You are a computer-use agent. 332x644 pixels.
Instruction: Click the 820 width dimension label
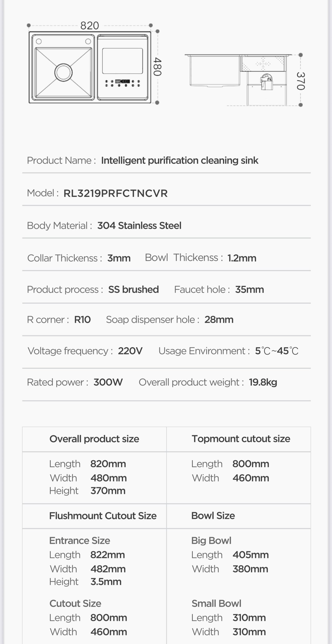click(x=90, y=25)
